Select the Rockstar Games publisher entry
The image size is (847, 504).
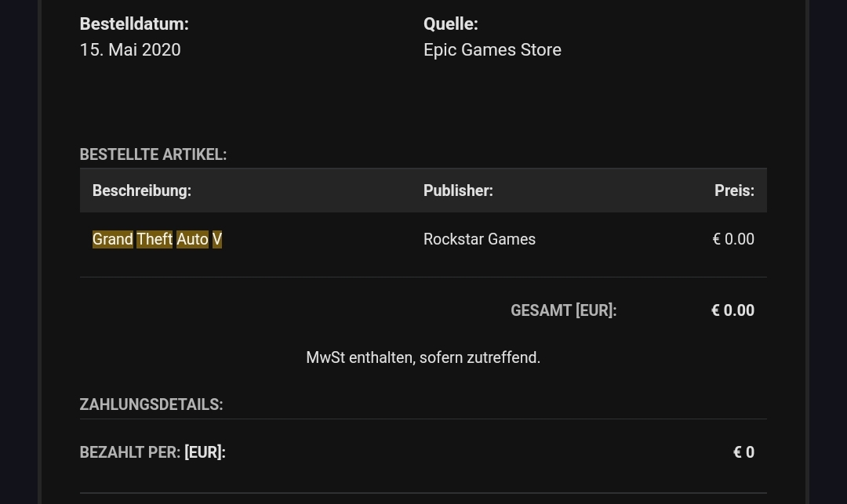click(x=479, y=239)
